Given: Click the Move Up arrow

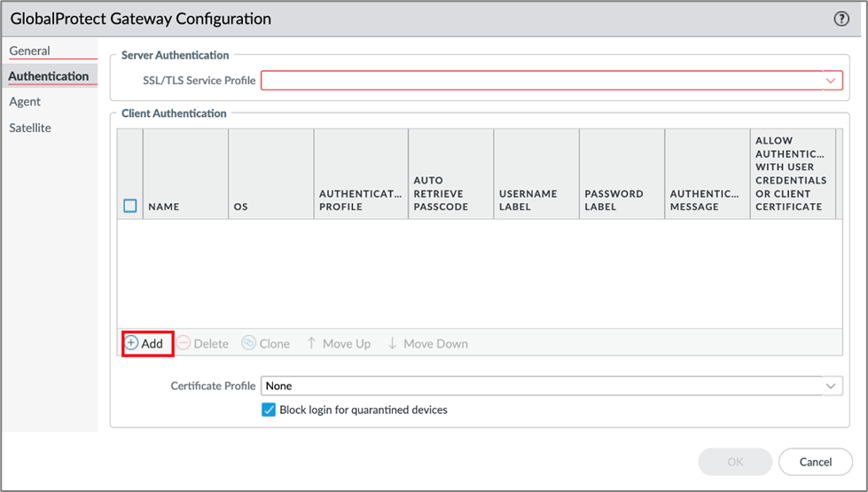Looking at the screenshot, I should click(x=311, y=343).
